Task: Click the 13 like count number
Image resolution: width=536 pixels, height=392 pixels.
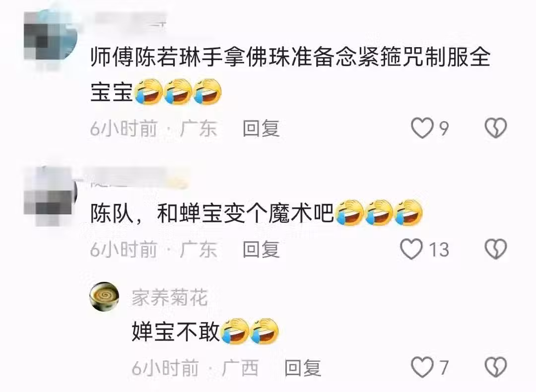Action: click(439, 250)
